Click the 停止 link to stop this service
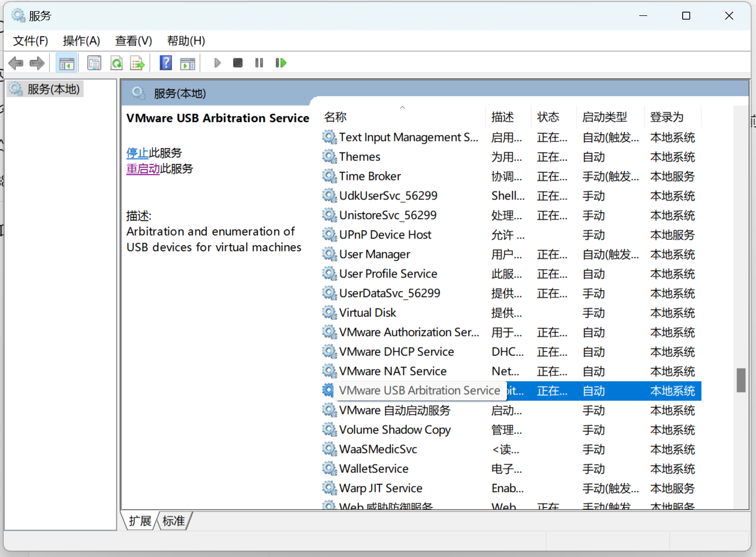Viewport: 756px width, 557px height. coord(138,153)
